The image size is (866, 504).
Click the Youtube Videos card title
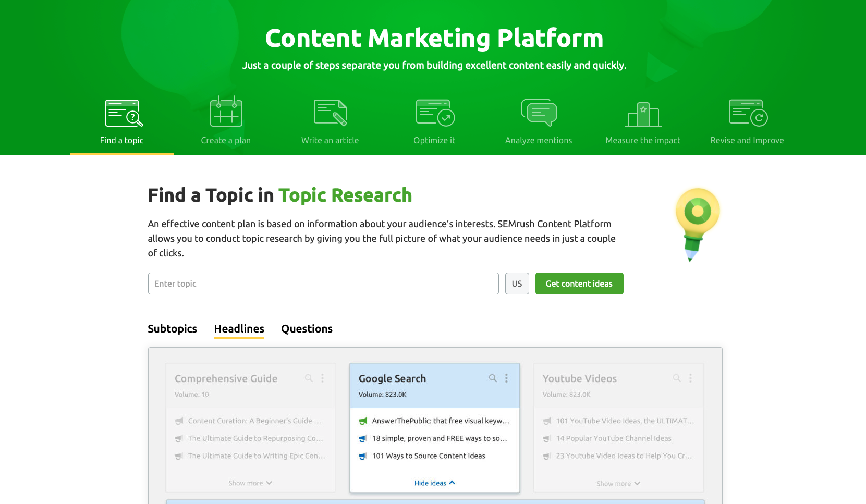pos(580,378)
